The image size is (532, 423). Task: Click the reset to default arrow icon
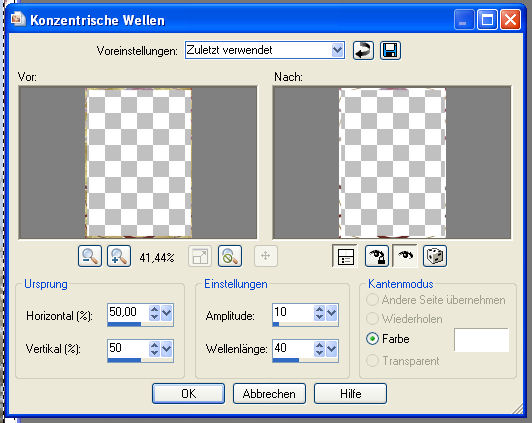(363, 51)
